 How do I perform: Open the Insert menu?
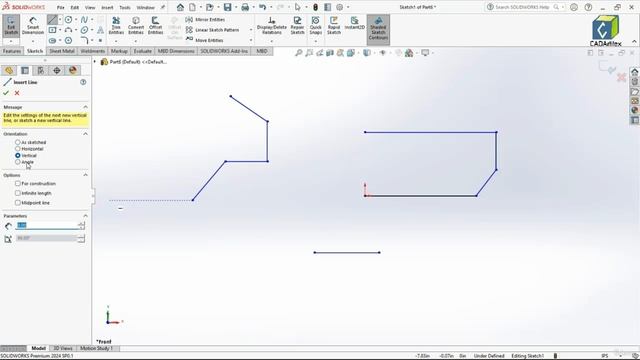pyautogui.click(x=107, y=7)
